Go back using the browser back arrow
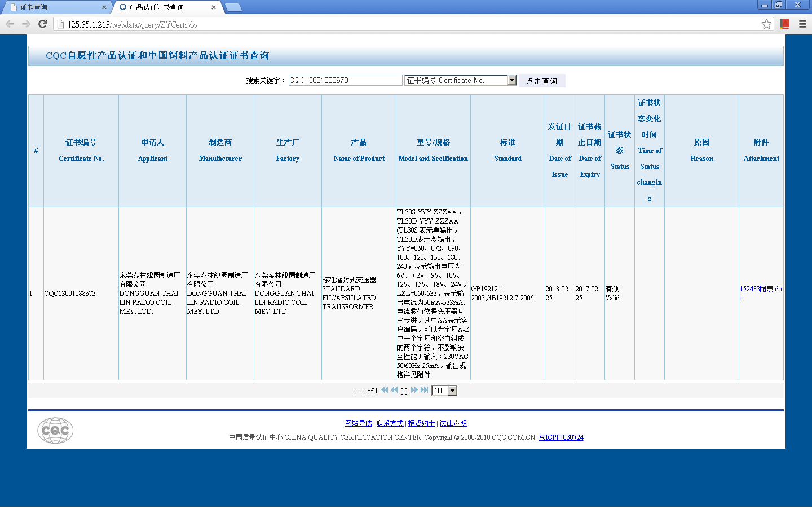 click(x=10, y=24)
